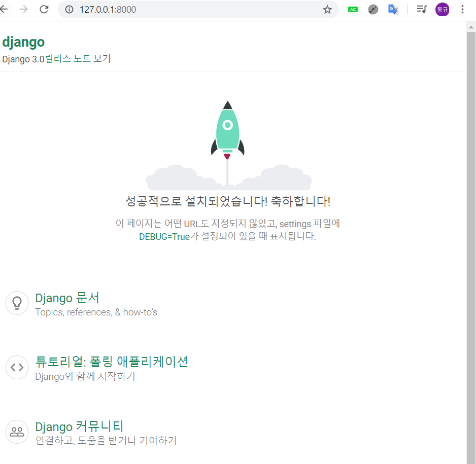
Task: Open the media control playlist icon
Action: coord(422,10)
